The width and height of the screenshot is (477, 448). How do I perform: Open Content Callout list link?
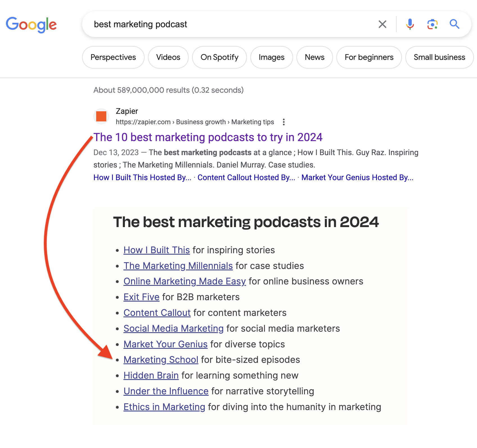pyautogui.click(x=157, y=313)
